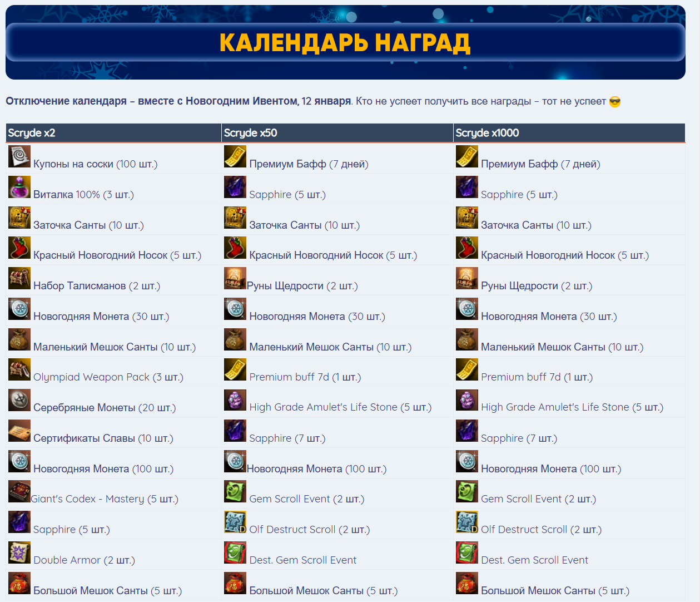Select Sapphire (7 шт.) text in Scryde x1000 column
The height and width of the screenshot is (602, 700).
519,438
